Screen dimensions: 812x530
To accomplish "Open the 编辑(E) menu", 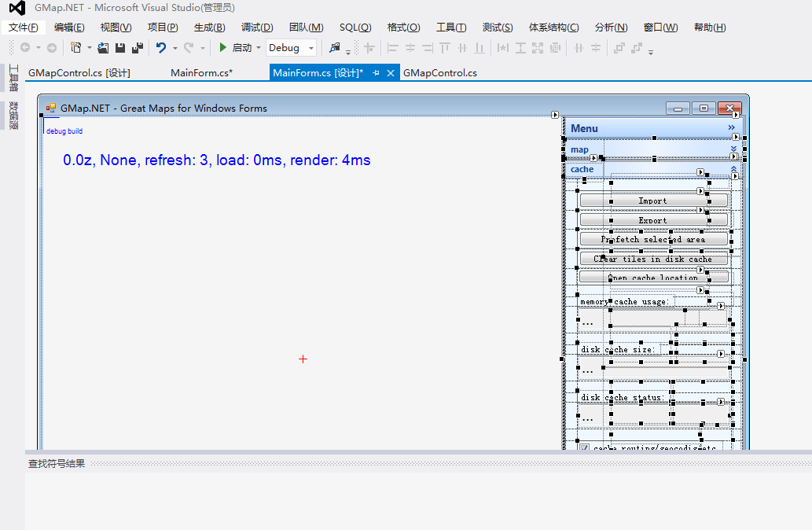I will click(x=69, y=28).
